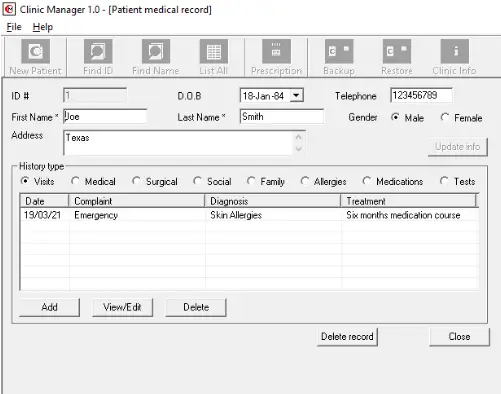Click the ID # field
The width and height of the screenshot is (501, 394).
[95, 96]
